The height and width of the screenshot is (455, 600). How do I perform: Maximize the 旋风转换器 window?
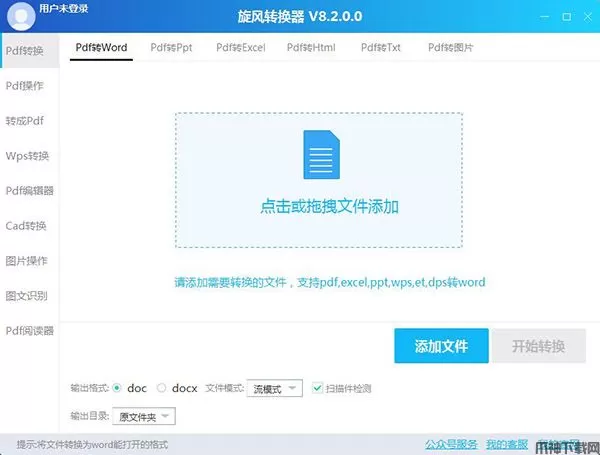tap(567, 17)
